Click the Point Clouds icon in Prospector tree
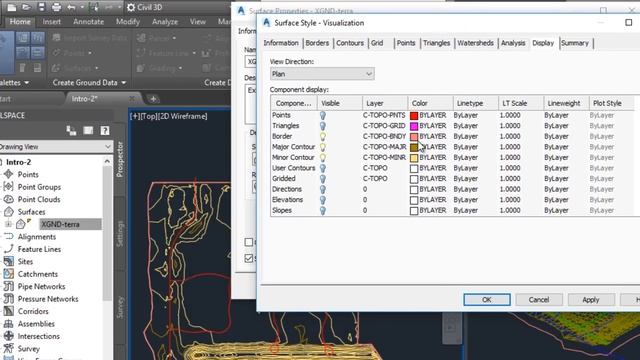Screen dimensions: 640x360 pyautogui.click(x=9, y=199)
